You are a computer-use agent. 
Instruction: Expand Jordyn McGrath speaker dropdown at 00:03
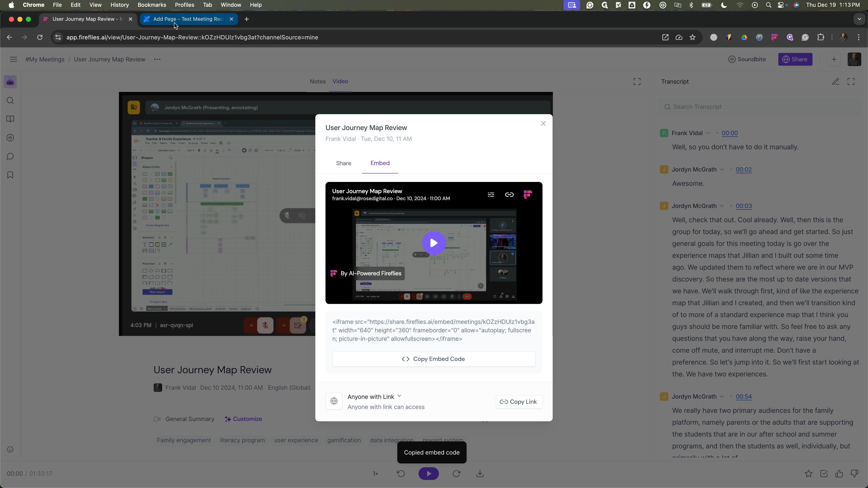(x=721, y=206)
